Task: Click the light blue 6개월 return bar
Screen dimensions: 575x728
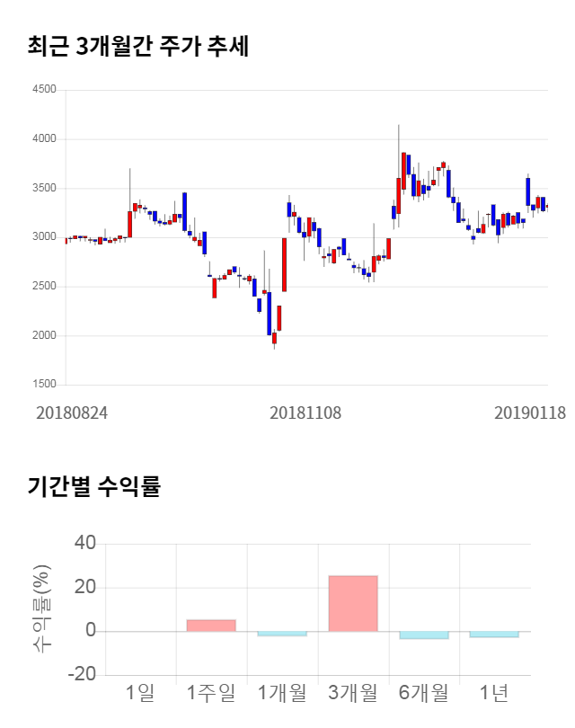Action: pyautogui.click(x=424, y=635)
